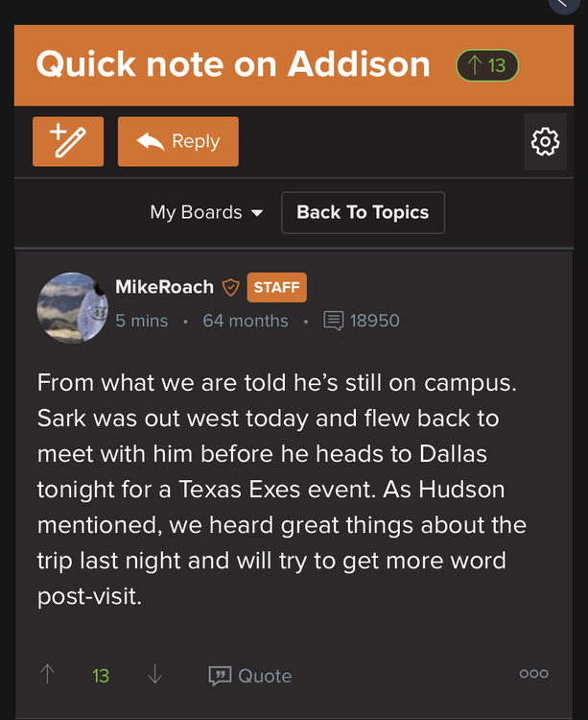Downvote MikeRoach's post

pyautogui.click(x=154, y=675)
